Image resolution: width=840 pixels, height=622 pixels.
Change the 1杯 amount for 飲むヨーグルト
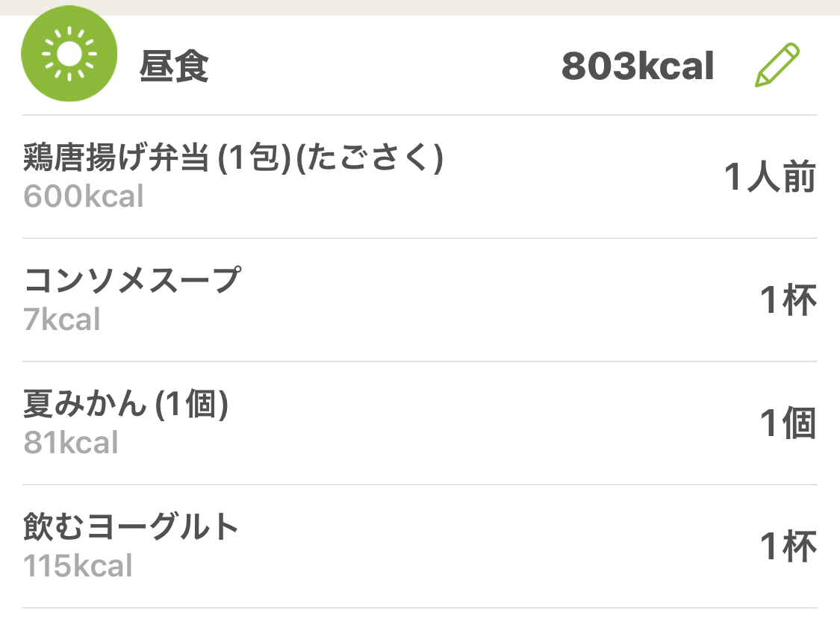(788, 546)
